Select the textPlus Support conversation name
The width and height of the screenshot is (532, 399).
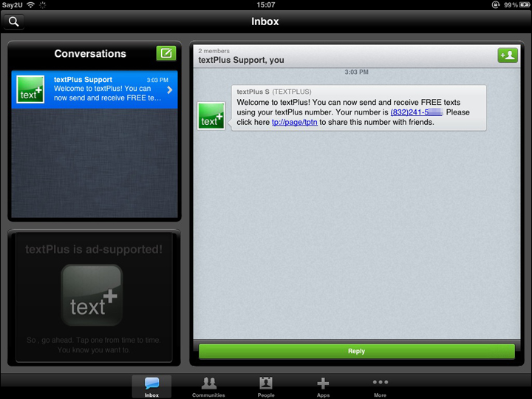(83, 80)
